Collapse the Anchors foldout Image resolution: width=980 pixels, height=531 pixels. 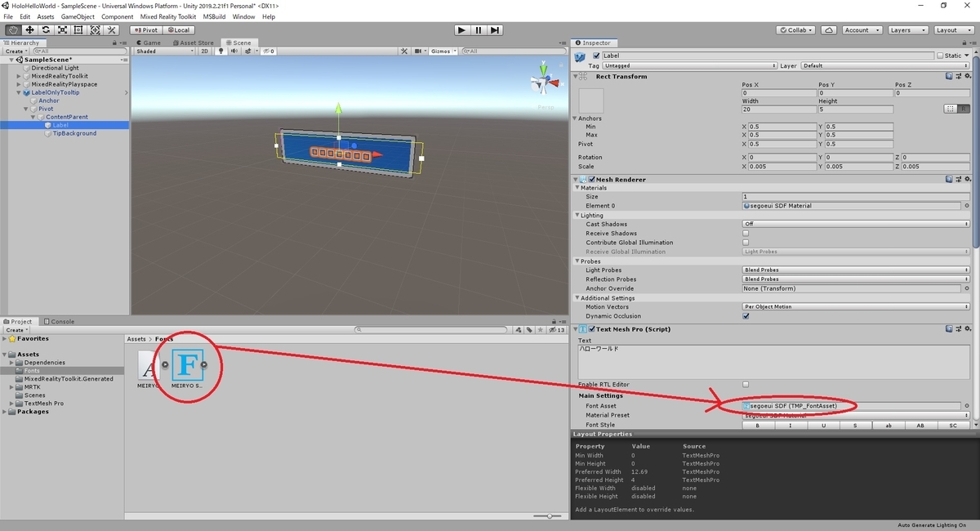(575, 118)
